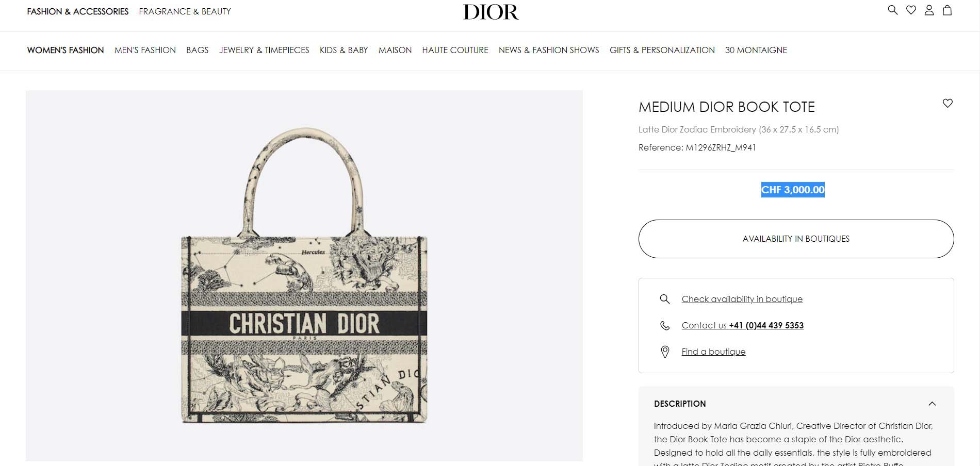Image resolution: width=980 pixels, height=466 pixels.
Task: Open Haute Couture menu
Action: 455,50
